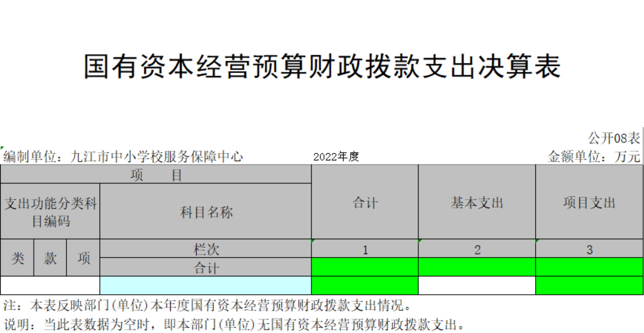Image resolution: width=644 pixels, height=333 pixels.
Task: Click the 类 header cell
Action: [17, 258]
